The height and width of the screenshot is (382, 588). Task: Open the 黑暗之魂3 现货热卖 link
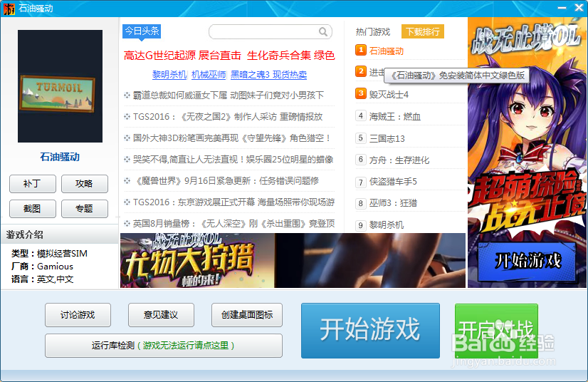click(x=268, y=75)
